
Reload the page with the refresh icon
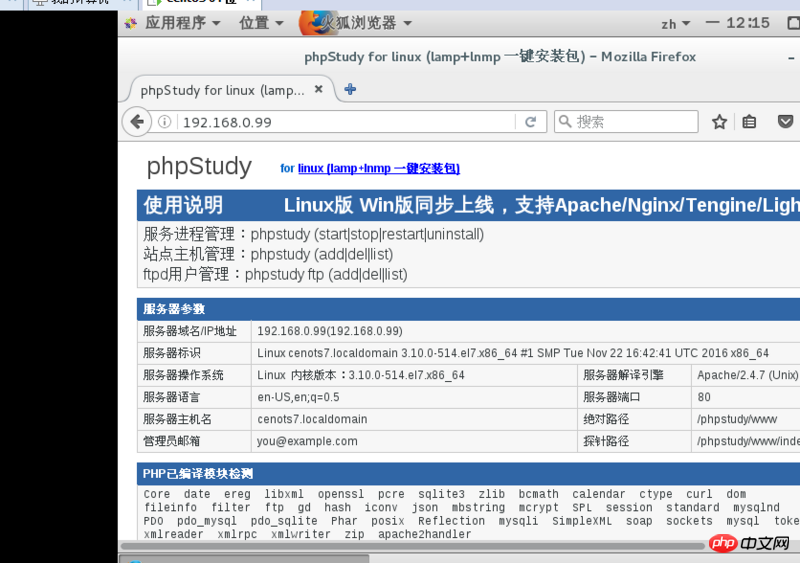pos(531,122)
